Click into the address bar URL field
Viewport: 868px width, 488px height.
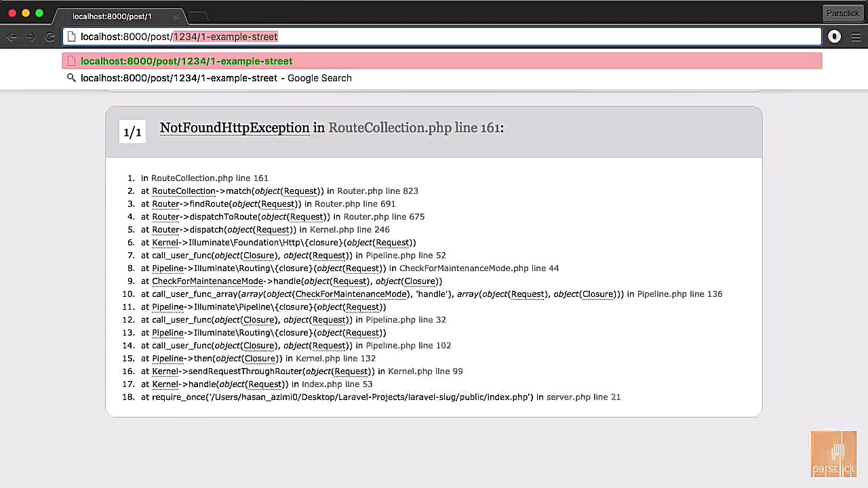[x=441, y=37]
